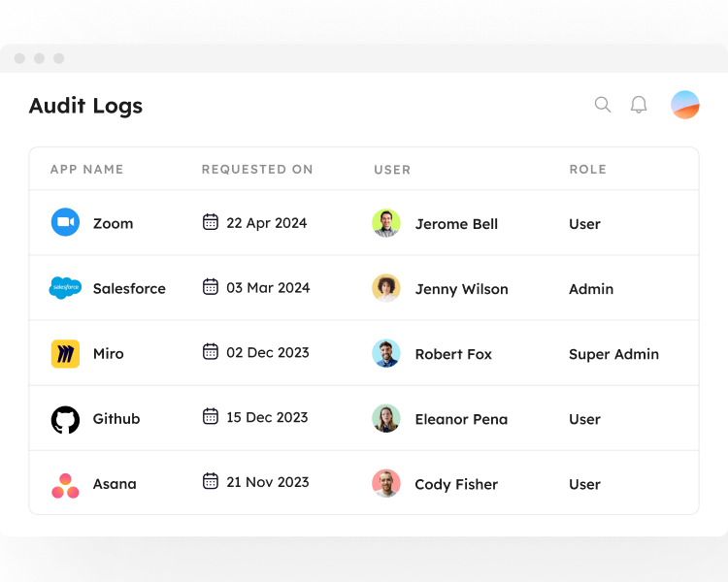Click the USER column header
This screenshot has height=582, width=728.
392,169
